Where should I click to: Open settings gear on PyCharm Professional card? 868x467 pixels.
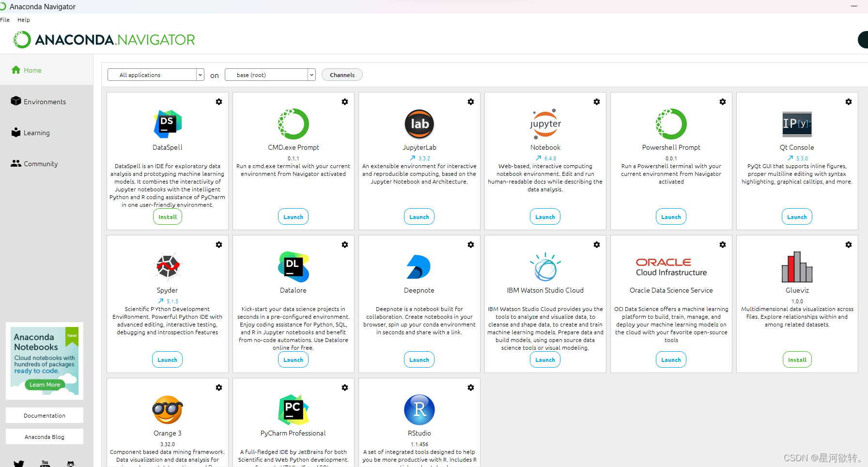coord(345,388)
